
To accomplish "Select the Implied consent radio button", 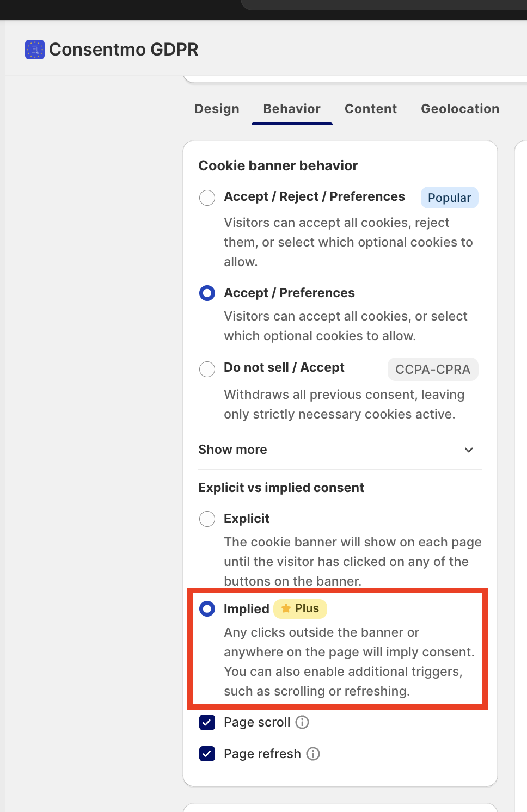I will tap(207, 608).
